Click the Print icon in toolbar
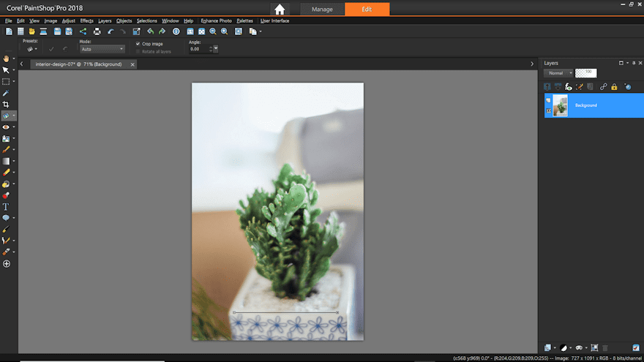Screen dimensions: 644x362 [x=97, y=31]
